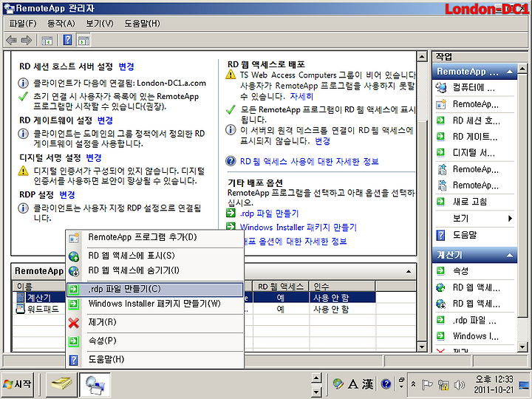Click green arrow icon beside RD 게이트... action
The width and height of the screenshot is (532, 399).
[440, 137]
